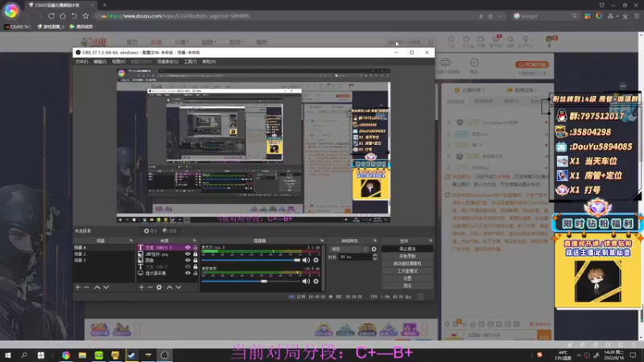Remove selected source with the minus icon in Sources panel

[150, 287]
